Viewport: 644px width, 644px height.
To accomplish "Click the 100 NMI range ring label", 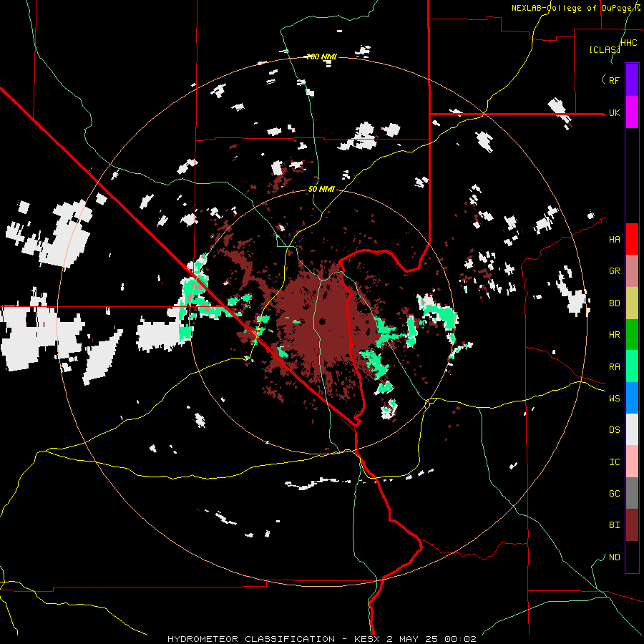I will [x=321, y=57].
